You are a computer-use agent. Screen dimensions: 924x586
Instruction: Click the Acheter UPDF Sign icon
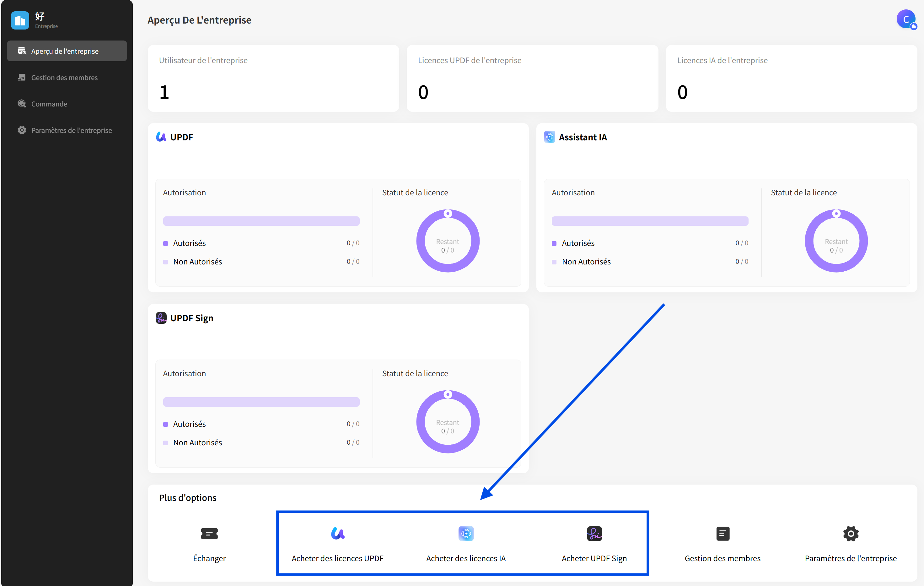[594, 533]
